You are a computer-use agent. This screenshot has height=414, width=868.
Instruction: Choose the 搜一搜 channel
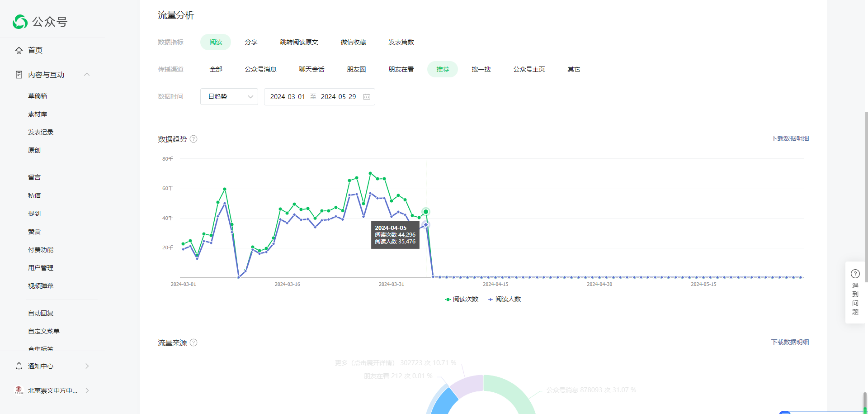click(481, 69)
